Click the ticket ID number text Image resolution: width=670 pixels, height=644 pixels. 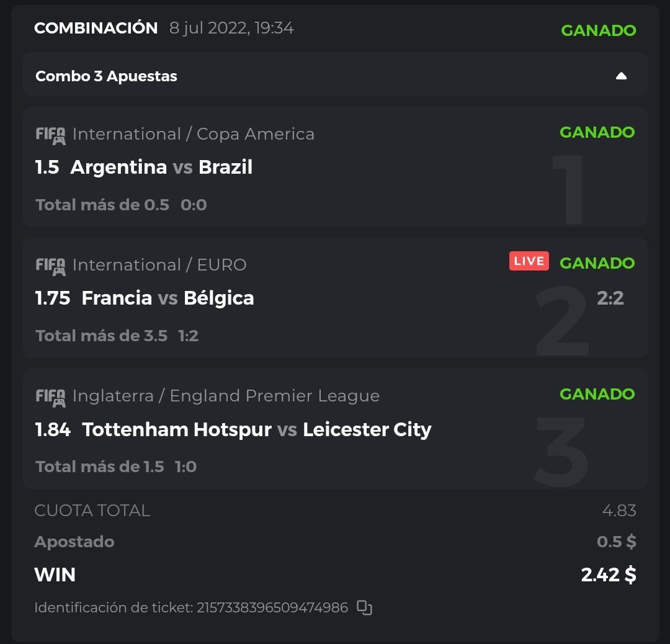[272, 607]
